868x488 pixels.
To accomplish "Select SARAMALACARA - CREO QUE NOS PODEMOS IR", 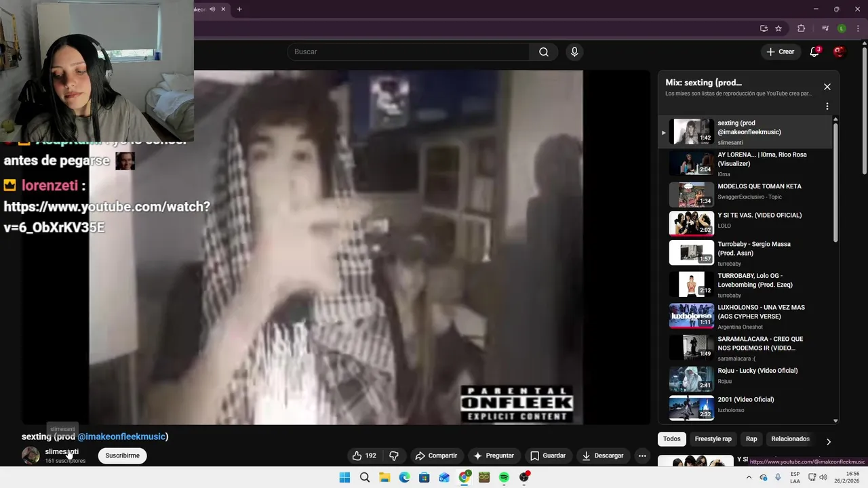I will point(746,348).
